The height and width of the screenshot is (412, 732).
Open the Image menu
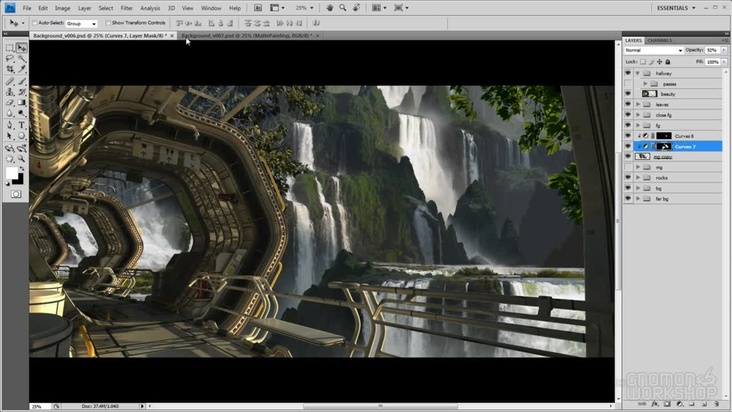click(62, 8)
